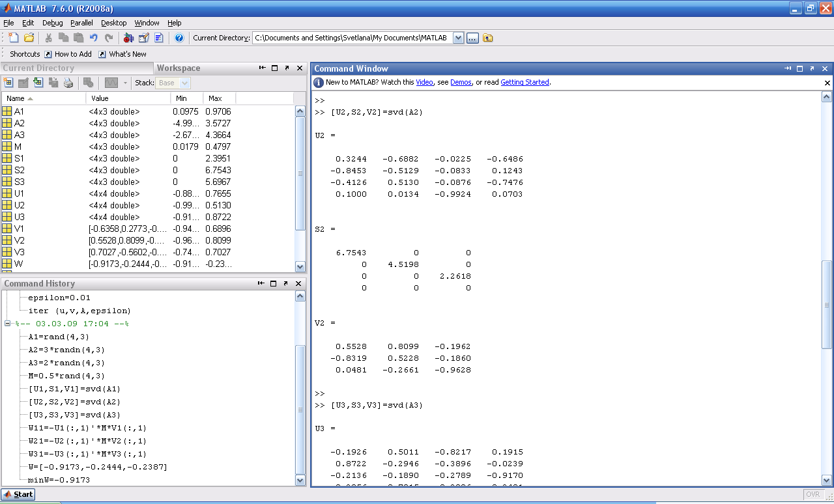Open the Demos link in the banner
This screenshot has width=834, height=504.
click(x=461, y=82)
